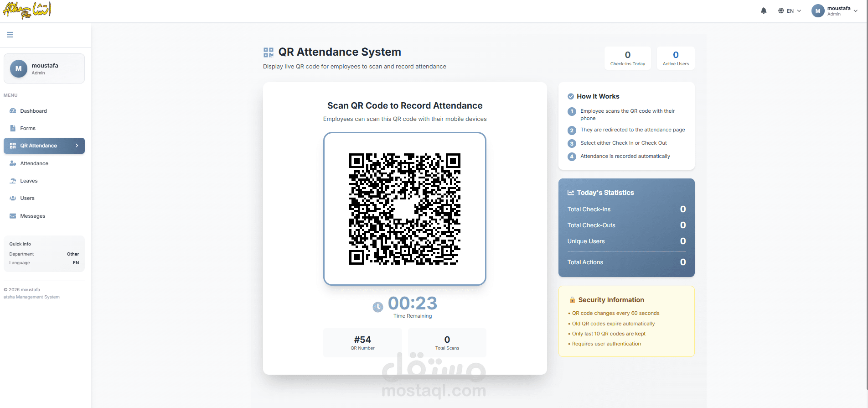Toggle the hamburger sidebar menu icon
The image size is (868, 408).
tap(10, 35)
